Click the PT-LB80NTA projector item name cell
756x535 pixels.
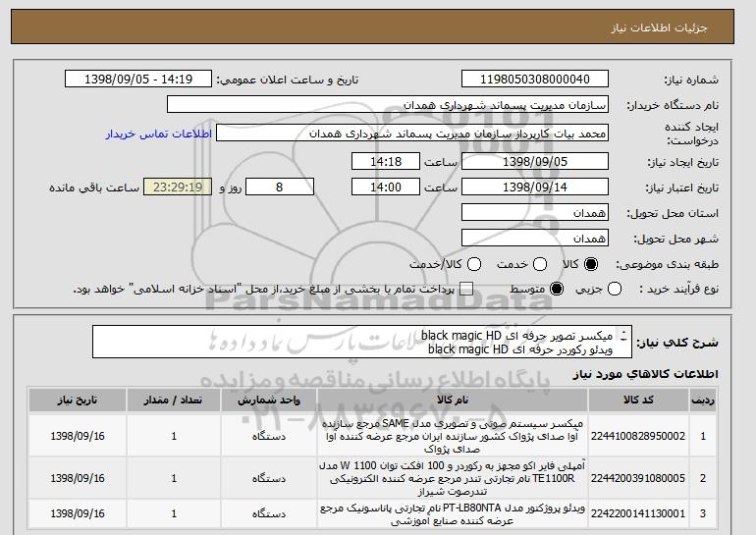coord(453,513)
